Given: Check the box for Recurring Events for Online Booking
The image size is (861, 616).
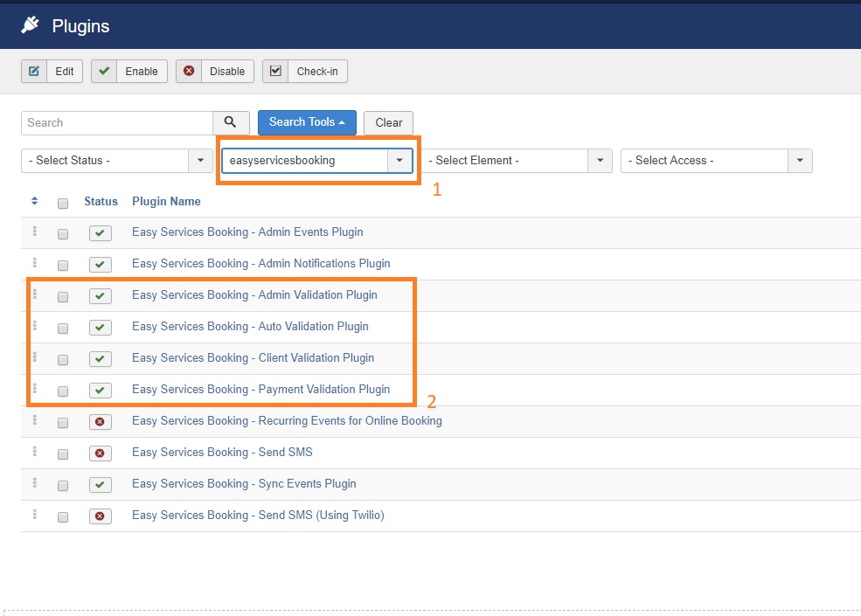Looking at the screenshot, I should 63,423.
